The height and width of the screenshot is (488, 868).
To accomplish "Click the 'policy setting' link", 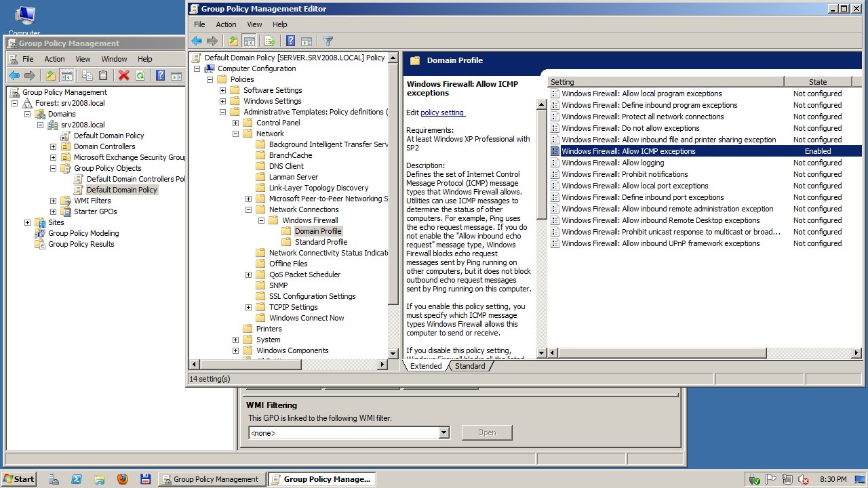I will (x=442, y=113).
